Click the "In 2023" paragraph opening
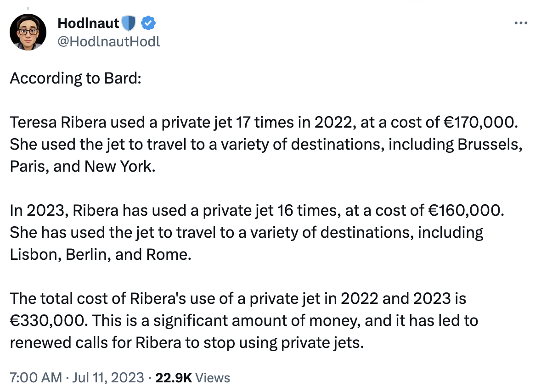Viewport: 541px width, 392px height. (x=38, y=211)
